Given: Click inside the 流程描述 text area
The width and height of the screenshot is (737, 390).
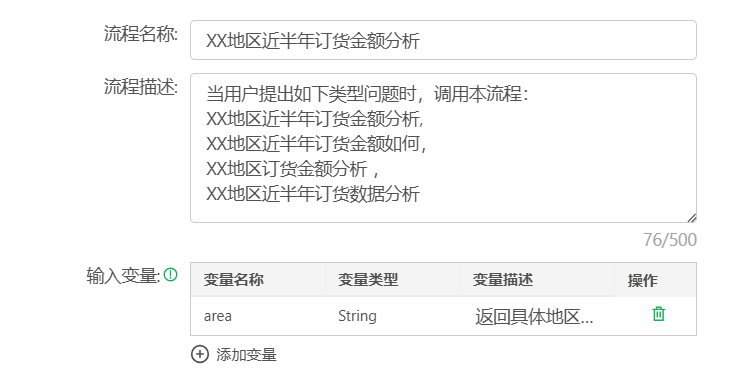Looking at the screenshot, I should coord(443,148).
